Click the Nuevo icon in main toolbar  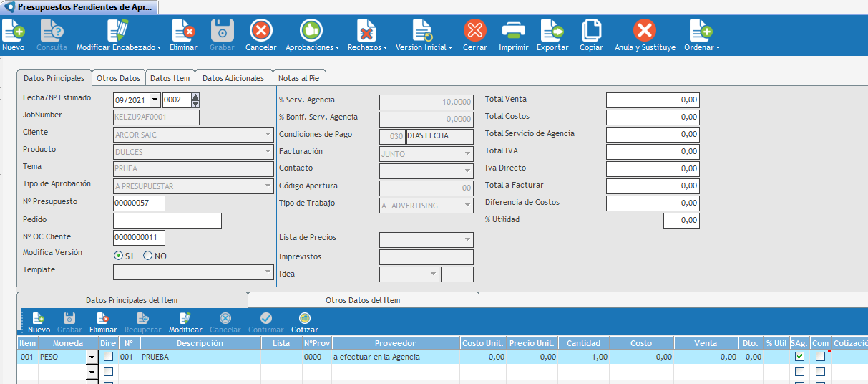pyautogui.click(x=14, y=30)
